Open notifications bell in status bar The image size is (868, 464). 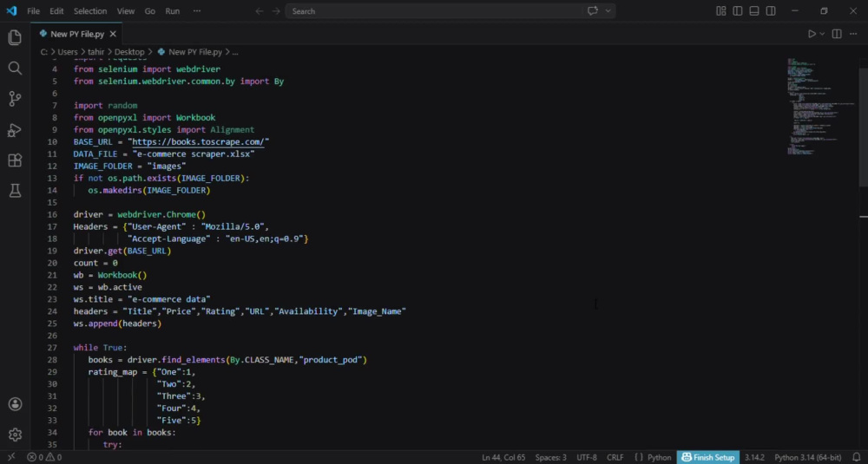[x=857, y=457]
